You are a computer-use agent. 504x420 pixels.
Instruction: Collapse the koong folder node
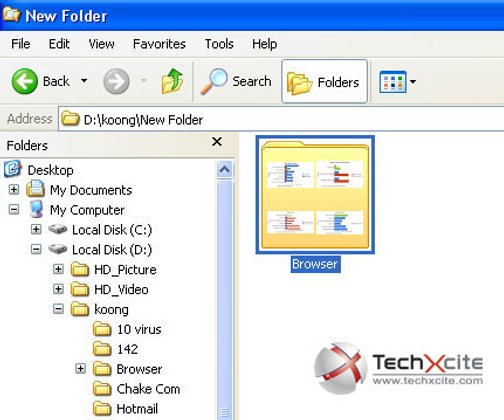click(x=58, y=309)
